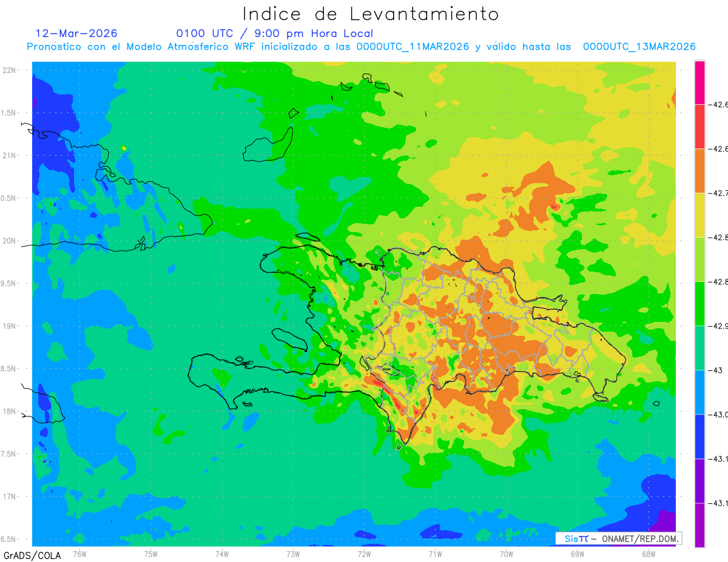Click the '21N' latitude label
This screenshot has height=562, width=728.
(x=10, y=155)
